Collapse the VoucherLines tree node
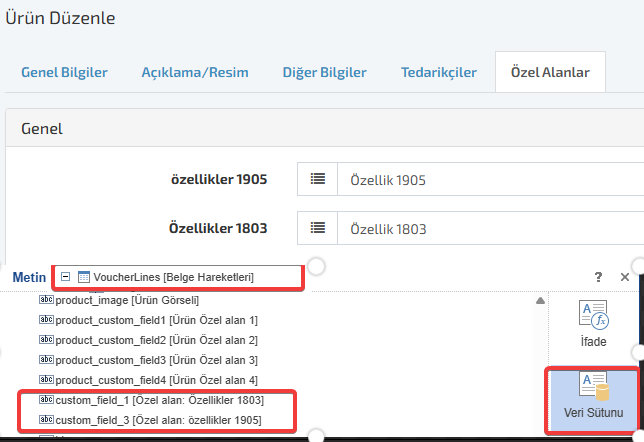 tap(66, 277)
